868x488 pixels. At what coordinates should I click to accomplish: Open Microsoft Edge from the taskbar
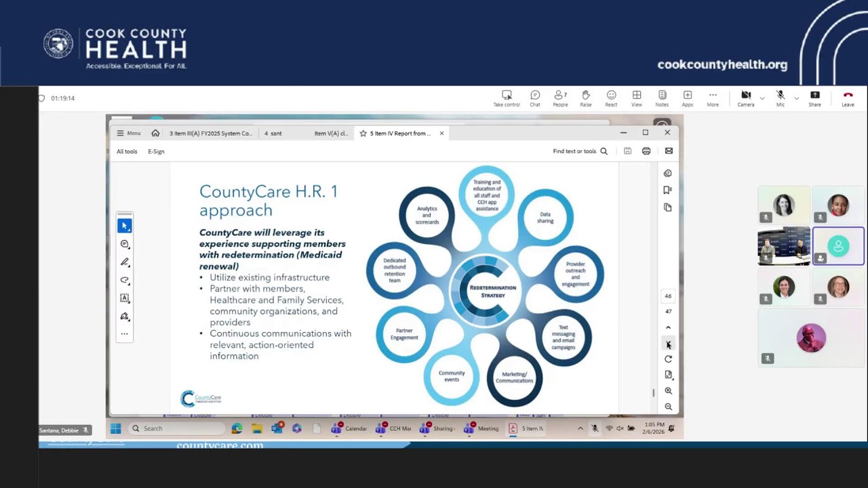237,428
